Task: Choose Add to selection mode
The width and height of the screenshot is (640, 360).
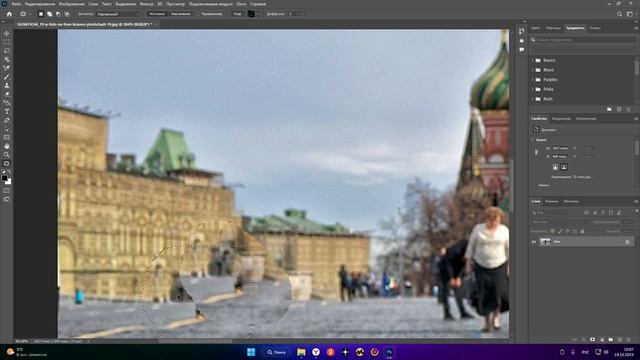Action: (49, 14)
